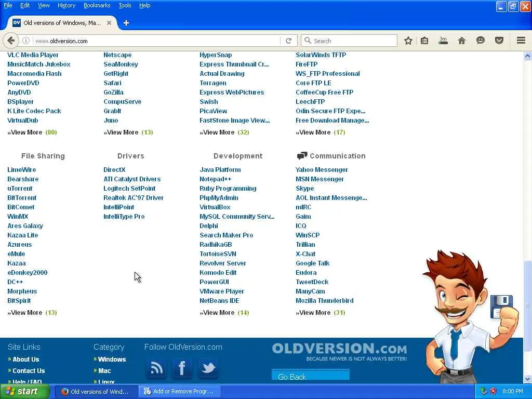
Task: Open the Edit menu
Action: [x=25, y=5]
